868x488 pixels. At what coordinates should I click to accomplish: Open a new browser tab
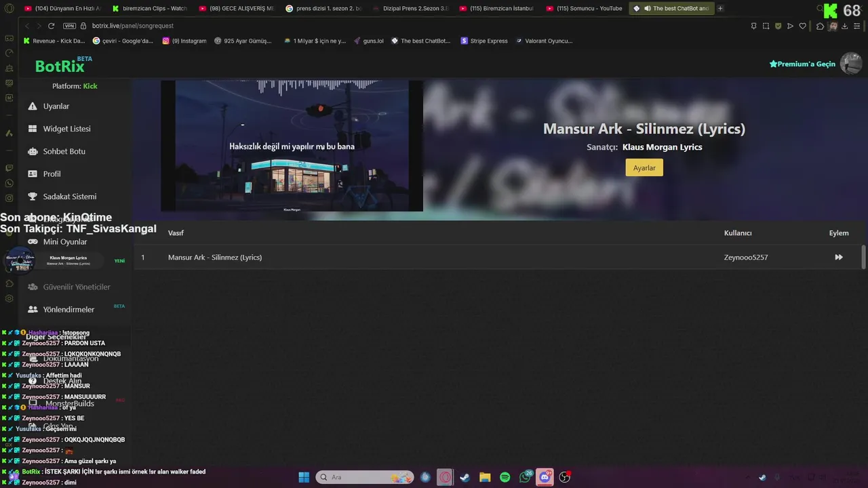coord(720,9)
